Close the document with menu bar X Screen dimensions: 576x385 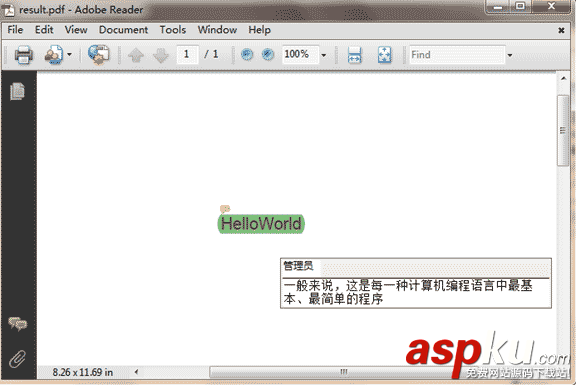561,30
